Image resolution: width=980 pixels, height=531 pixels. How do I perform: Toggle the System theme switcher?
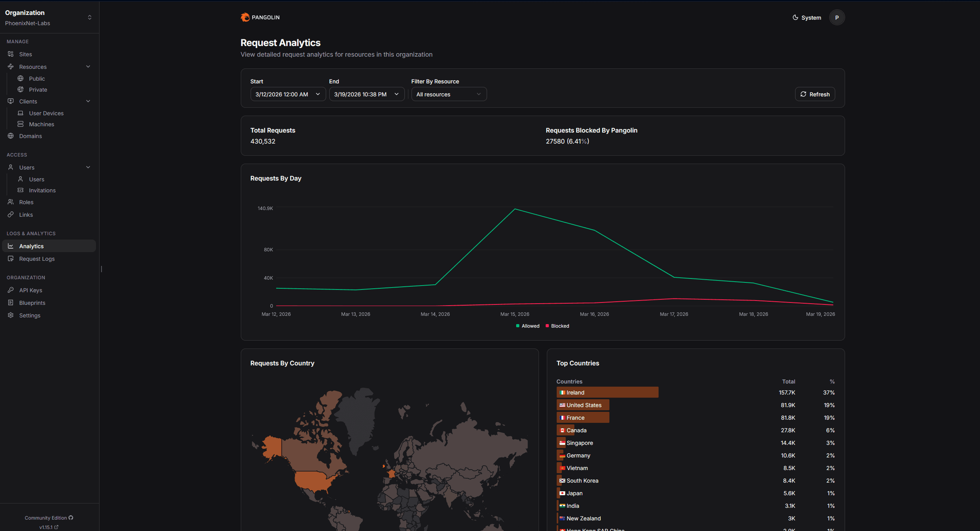tap(807, 18)
